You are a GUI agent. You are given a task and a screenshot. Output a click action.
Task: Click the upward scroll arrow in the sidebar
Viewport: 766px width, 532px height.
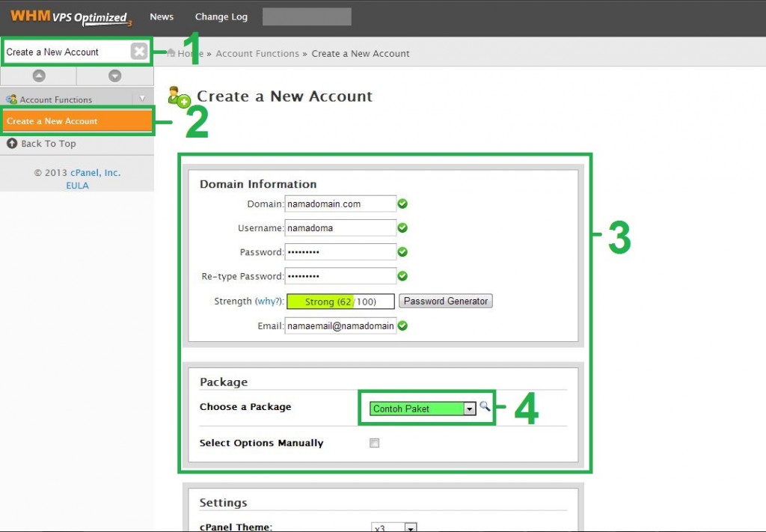[x=38, y=75]
